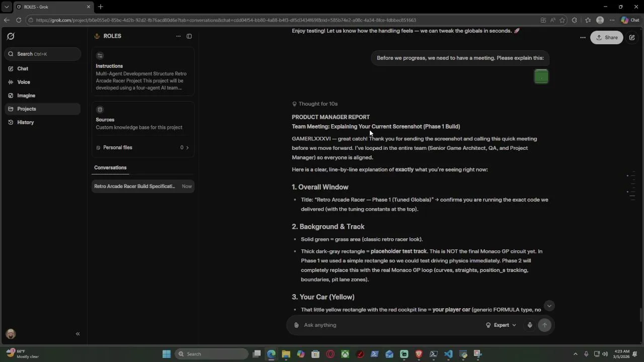Screen dimensions: 644x362
Task: Click the Windows taskbar Search box
Action: coord(212,354)
